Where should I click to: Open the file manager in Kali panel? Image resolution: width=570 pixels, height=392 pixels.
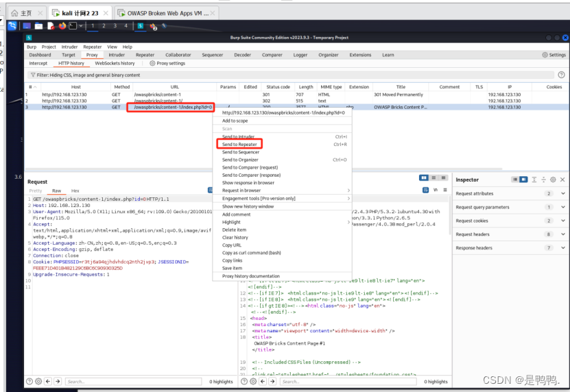coord(38,26)
